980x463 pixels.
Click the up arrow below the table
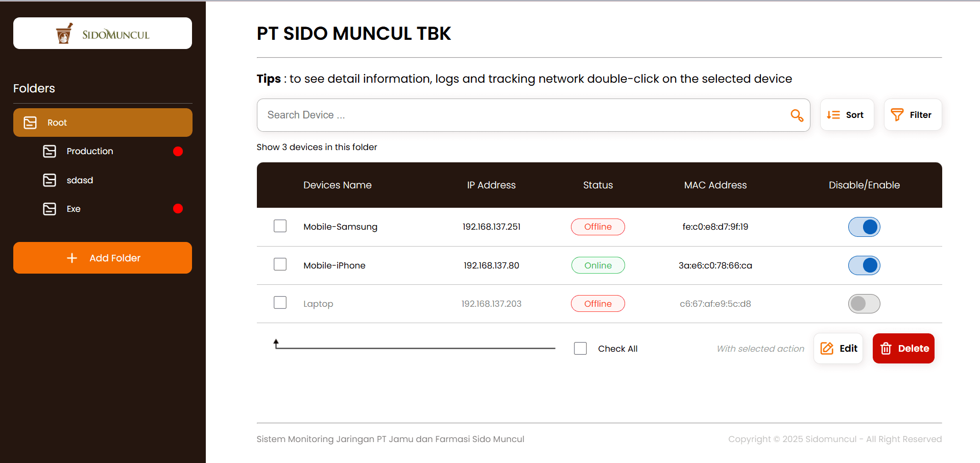point(276,343)
